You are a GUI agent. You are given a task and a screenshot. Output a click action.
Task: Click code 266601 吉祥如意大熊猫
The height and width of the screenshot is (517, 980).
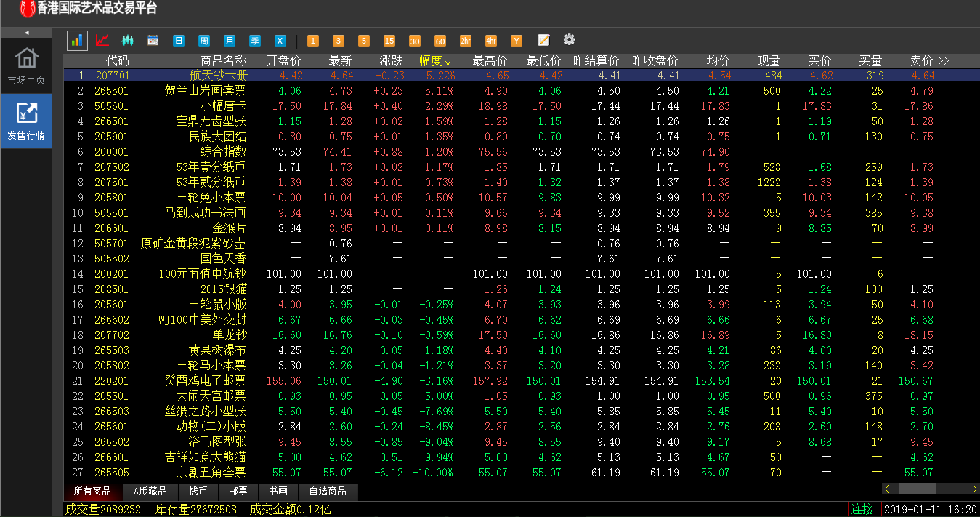pyautogui.click(x=111, y=457)
